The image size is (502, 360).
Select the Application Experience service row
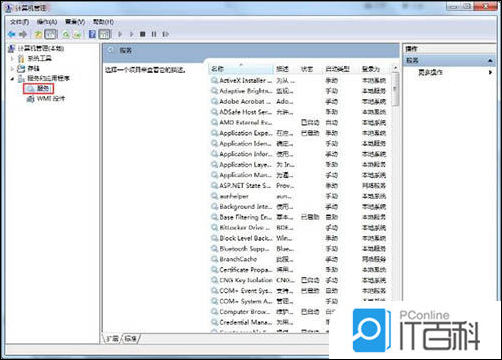(299, 133)
